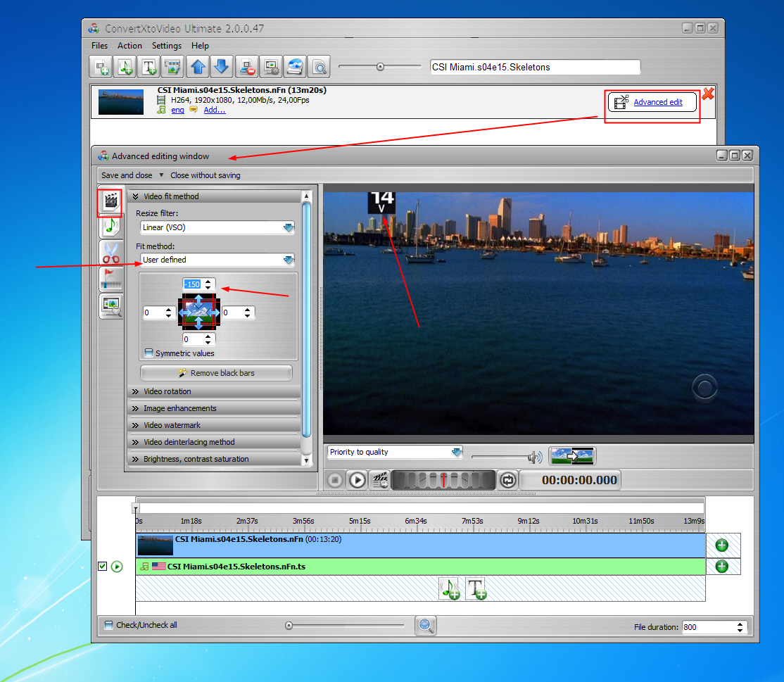Image resolution: width=784 pixels, height=682 pixels.
Task: Move item up with blue up arrow
Action: click(x=198, y=66)
